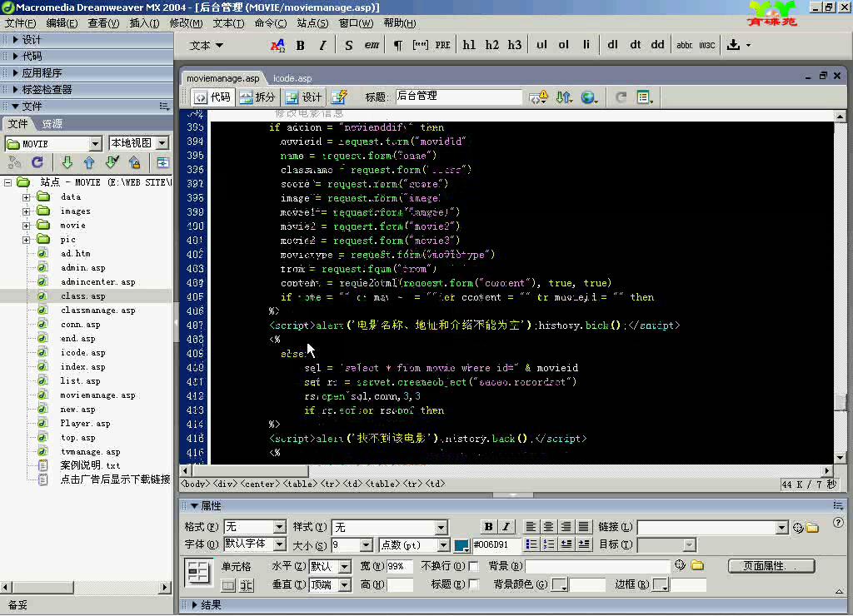Insert h3 heading tag
The height and width of the screenshot is (616, 853).
tap(515, 45)
